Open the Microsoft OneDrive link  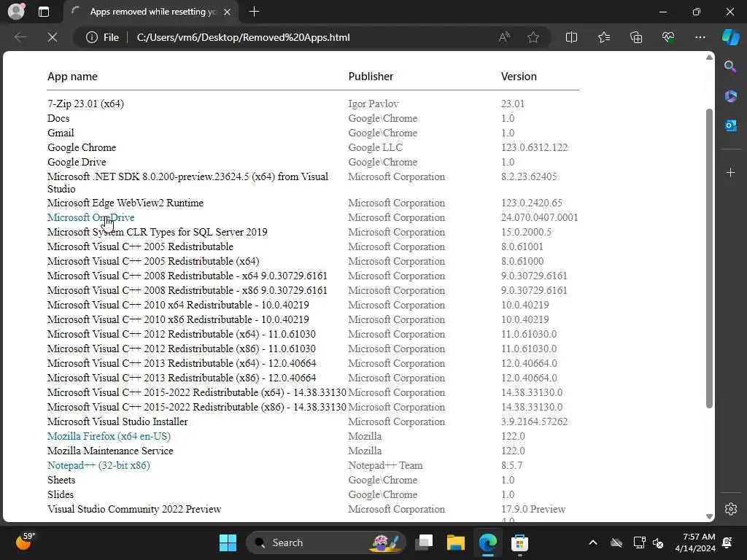tap(91, 217)
